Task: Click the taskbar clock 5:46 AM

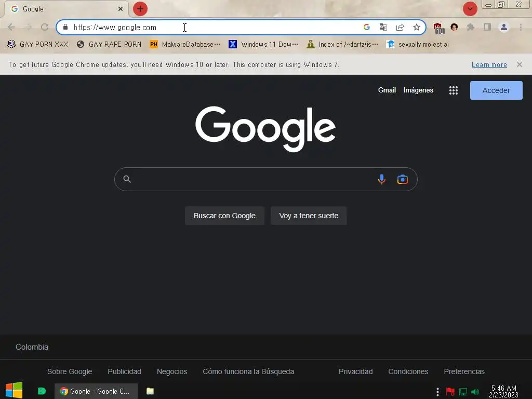Action: click(x=503, y=391)
